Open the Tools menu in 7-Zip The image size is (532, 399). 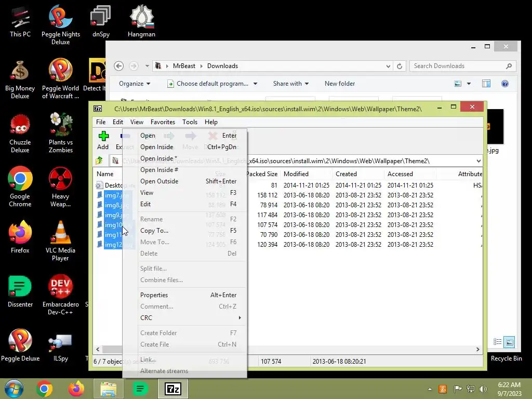190,122
